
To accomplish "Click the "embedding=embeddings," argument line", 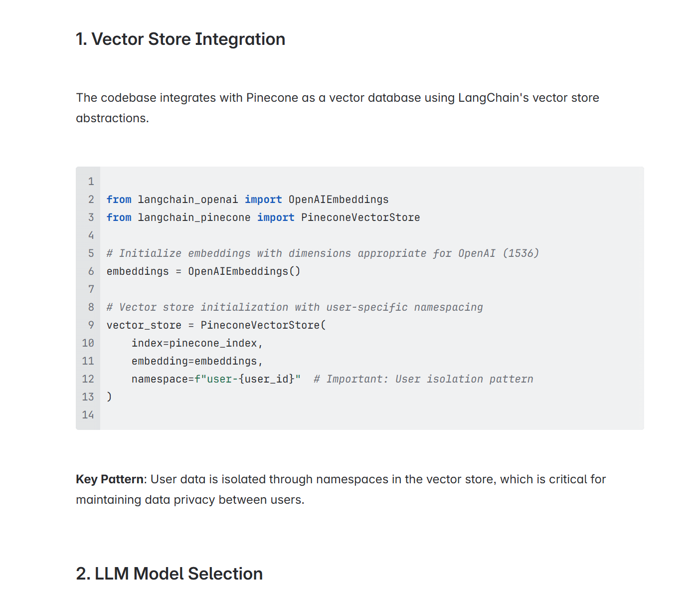I will (x=197, y=361).
